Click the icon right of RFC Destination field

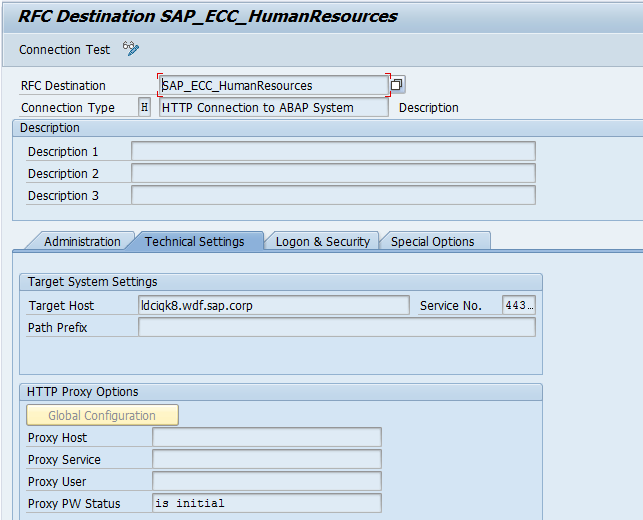397,85
